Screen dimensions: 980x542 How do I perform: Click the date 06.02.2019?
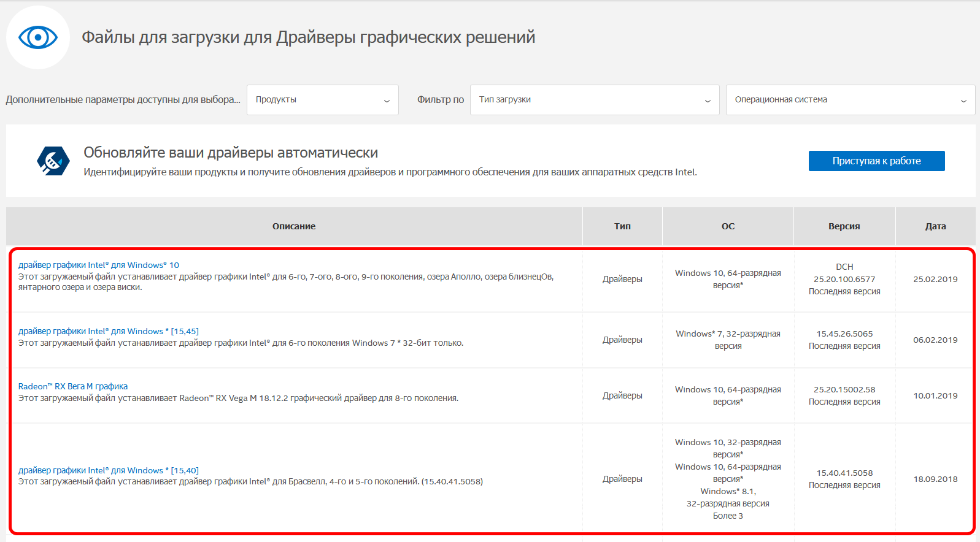click(x=935, y=340)
